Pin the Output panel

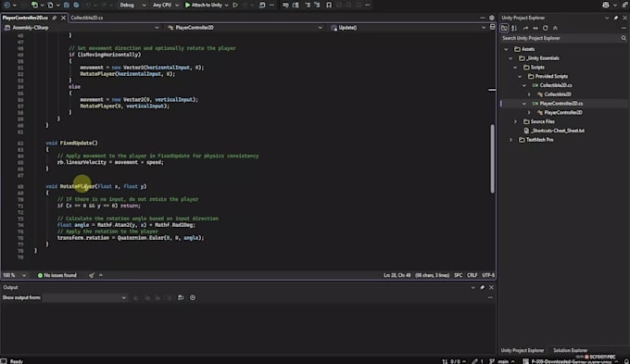coord(482,287)
